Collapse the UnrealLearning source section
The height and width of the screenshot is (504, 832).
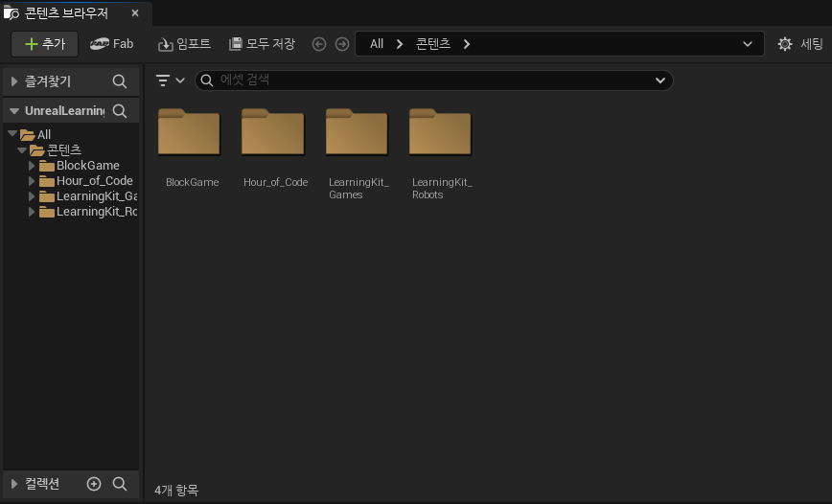[x=14, y=111]
